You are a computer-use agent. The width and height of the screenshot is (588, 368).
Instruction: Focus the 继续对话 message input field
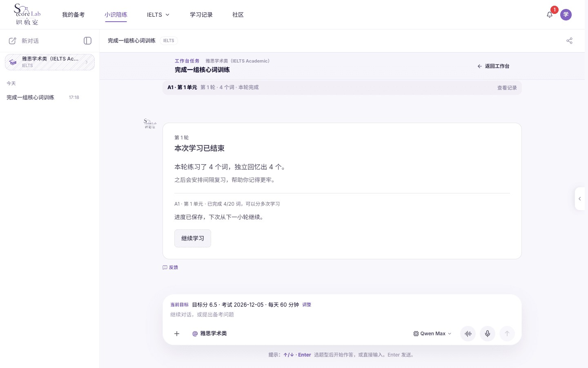click(x=342, y=314)
